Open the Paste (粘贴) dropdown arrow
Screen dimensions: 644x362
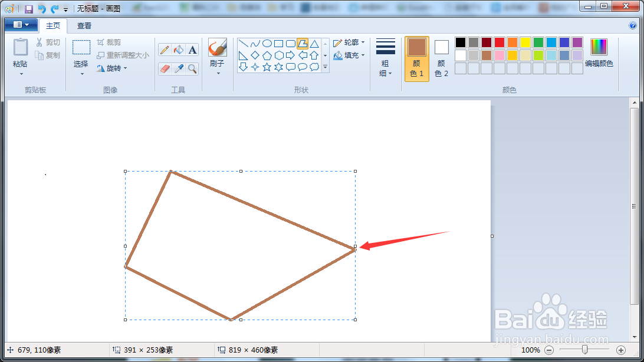tap(21, 74)
